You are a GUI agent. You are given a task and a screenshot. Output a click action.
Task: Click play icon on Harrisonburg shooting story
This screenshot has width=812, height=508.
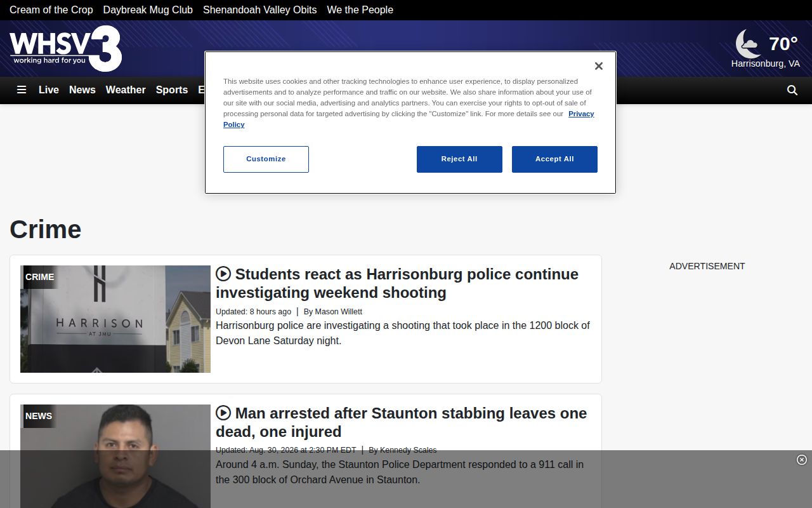223,274
